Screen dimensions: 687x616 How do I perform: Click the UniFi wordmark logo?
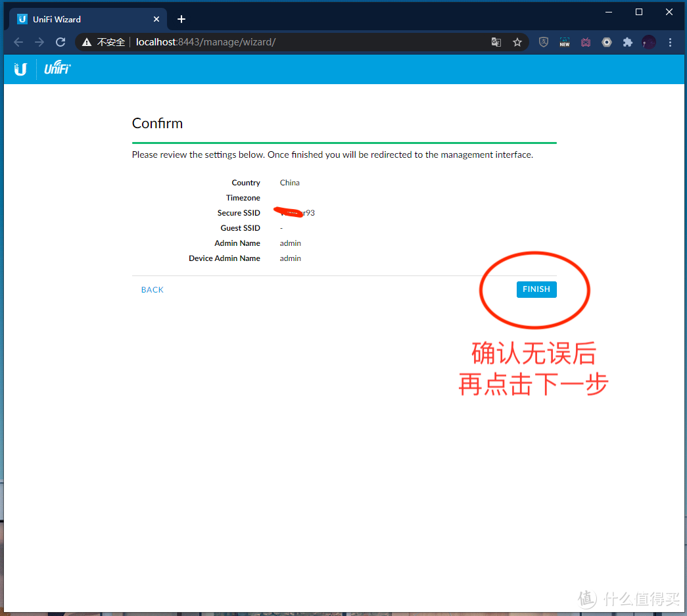[x=57, y=68]
